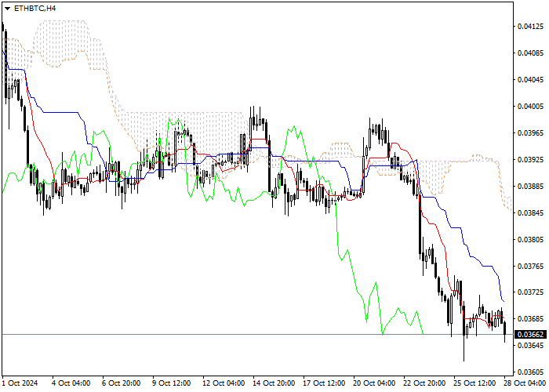Open the chart dropdown arrow beside ETHBTC,H4
Image resolution: width=549 pixels, height=392 pixels.
coord(7,9)
